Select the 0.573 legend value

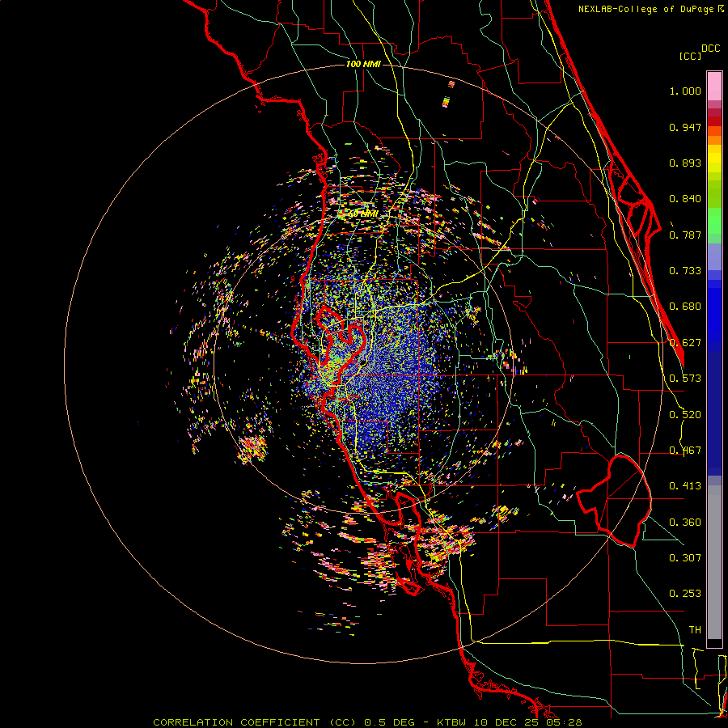click(x=685, y=379)
